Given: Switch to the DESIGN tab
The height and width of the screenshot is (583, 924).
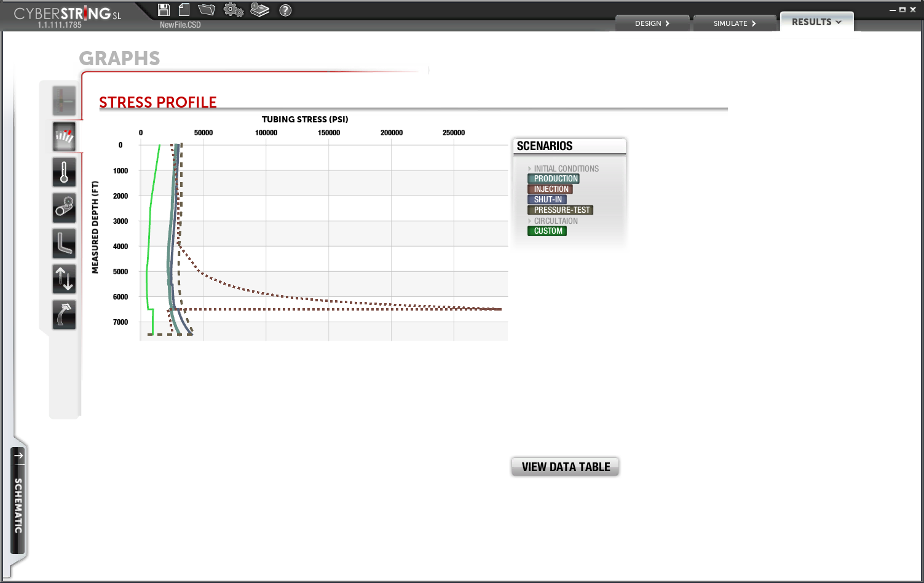Looking at the screenshot, I should pyautogui.click(x=652, y=23).
